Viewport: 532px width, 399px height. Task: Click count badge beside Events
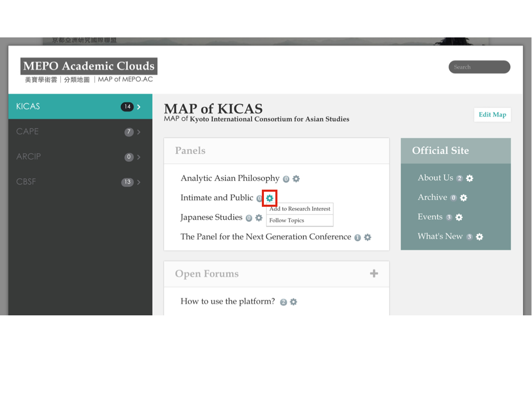click(449, 218)
